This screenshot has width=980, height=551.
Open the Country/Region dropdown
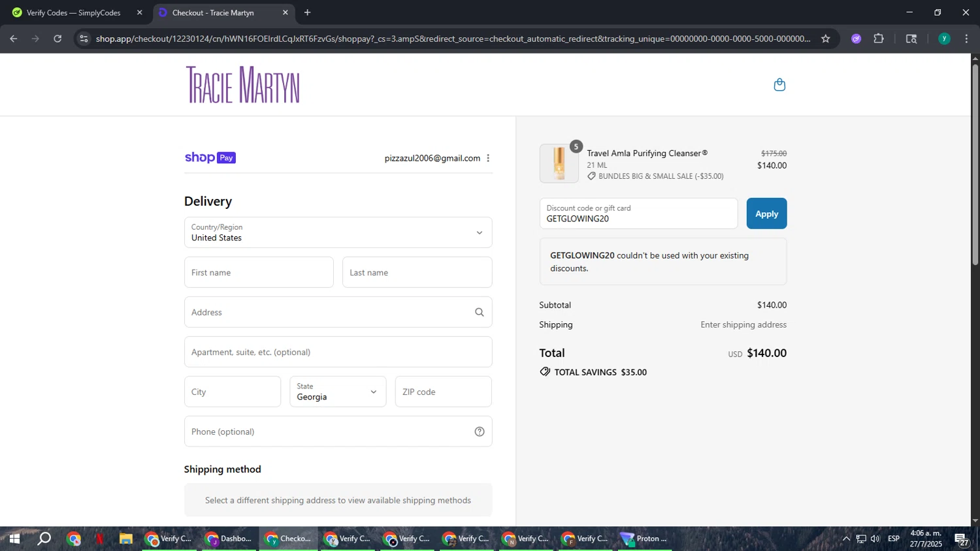tap(338, 232)
